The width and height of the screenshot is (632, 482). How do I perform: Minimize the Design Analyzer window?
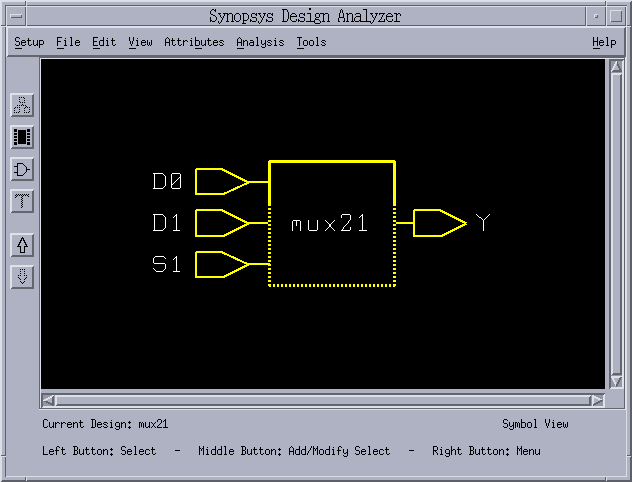click(596, 16)
